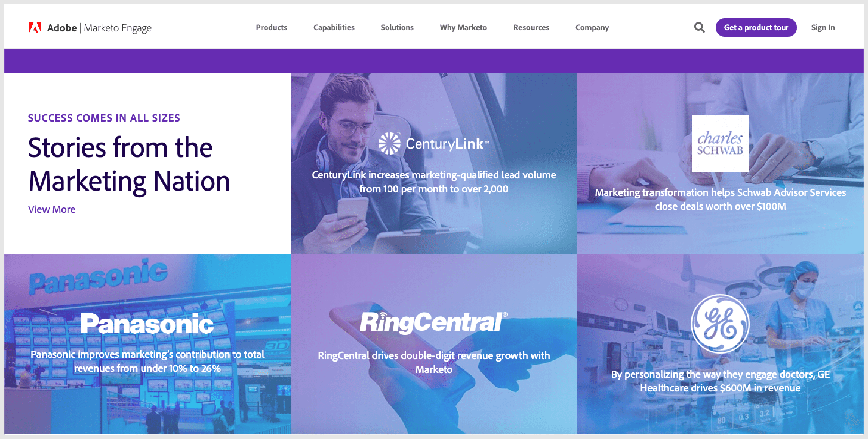Click the Why Marketo menu item

click(464, 27)
